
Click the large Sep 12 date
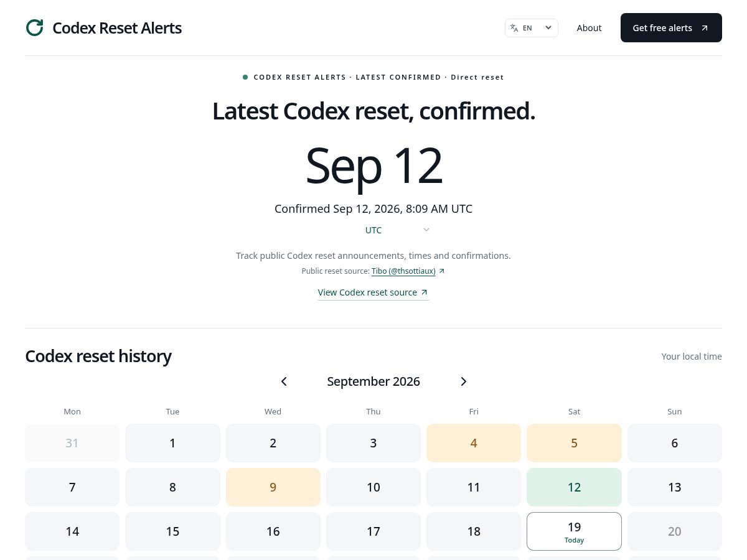coord(374,166)
